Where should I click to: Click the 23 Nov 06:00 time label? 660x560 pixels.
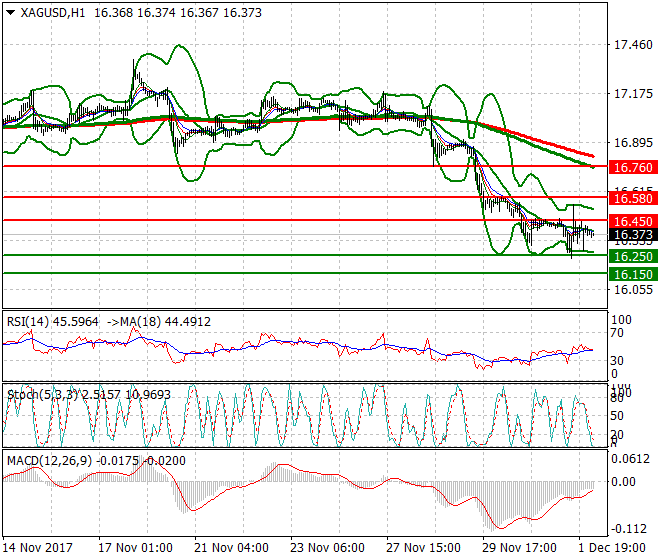327,548
